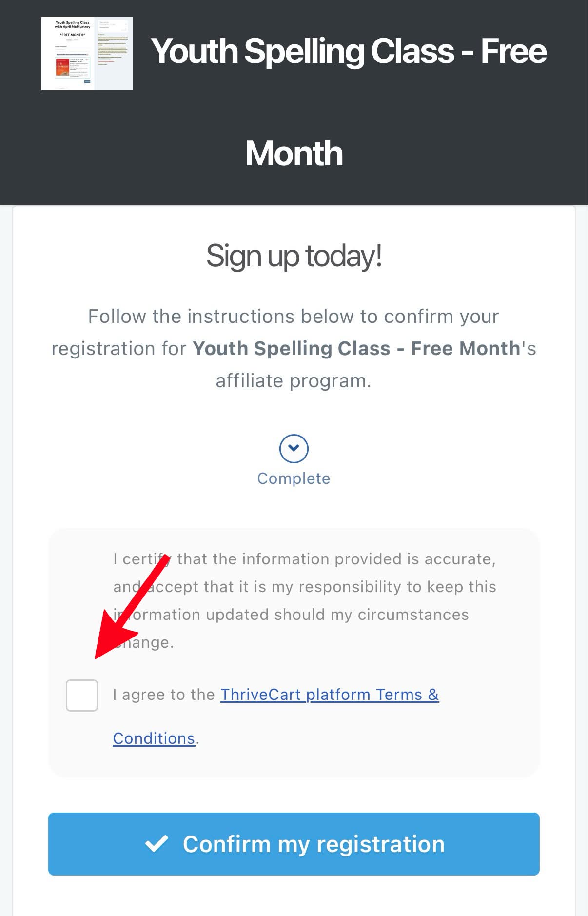
Task: Click the 'Youth Spelling Class - Free' header title
Action: point(349,51)
